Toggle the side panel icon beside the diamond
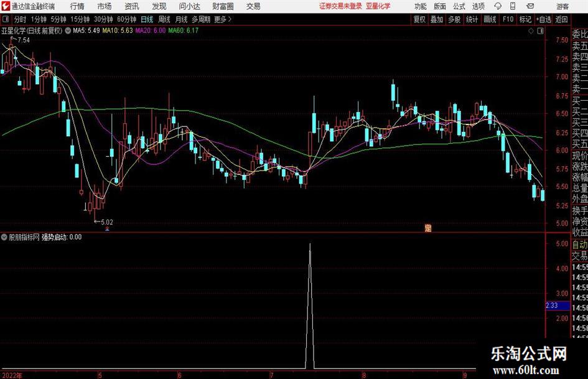The height and width of the screenshot is (379, 588). pos(540,31)
